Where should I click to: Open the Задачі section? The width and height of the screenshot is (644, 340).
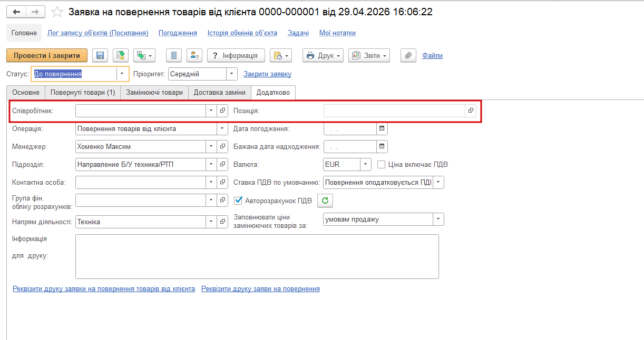pos(298,33)
